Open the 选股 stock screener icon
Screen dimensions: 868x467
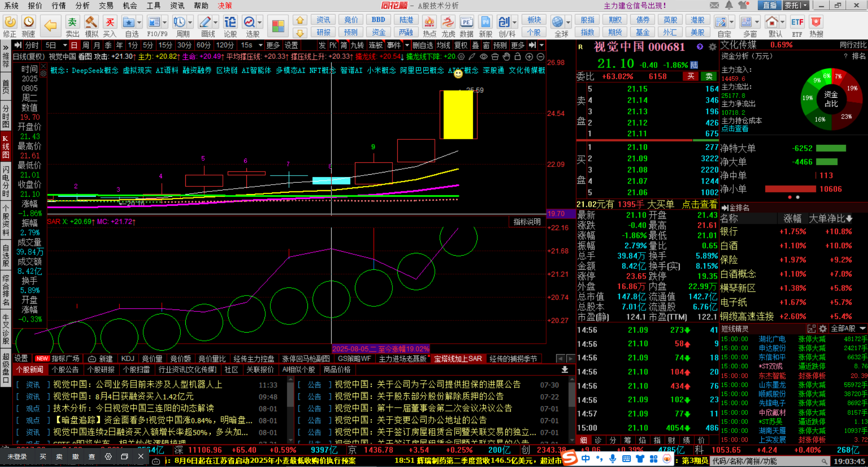(249, 22)
